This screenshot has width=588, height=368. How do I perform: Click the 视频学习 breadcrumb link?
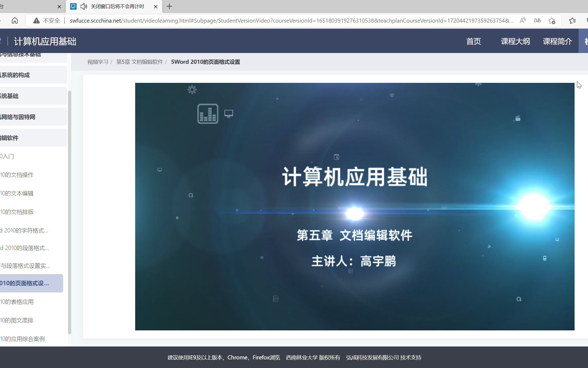pos(98,62)
